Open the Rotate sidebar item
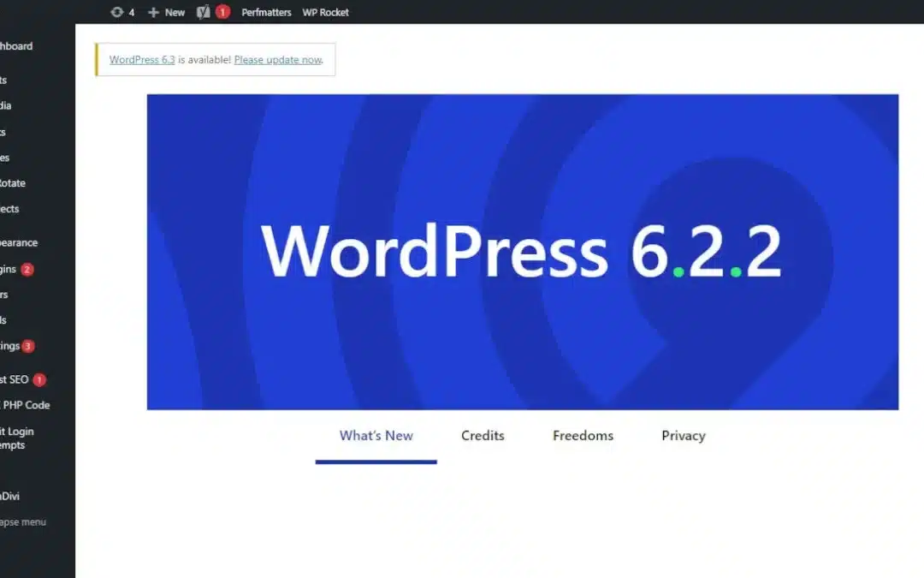This screenshot has height=578, width=924. coord(12,183)
